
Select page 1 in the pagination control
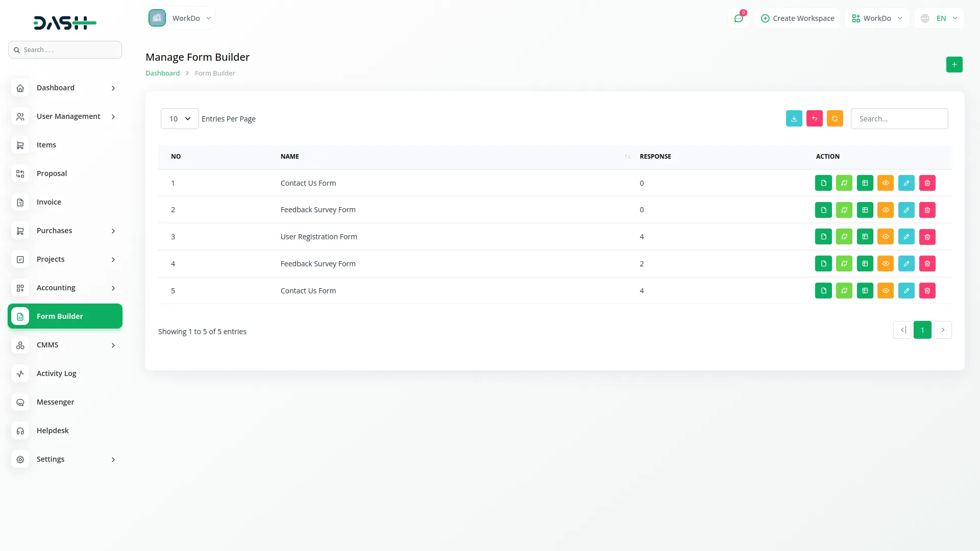922,330
